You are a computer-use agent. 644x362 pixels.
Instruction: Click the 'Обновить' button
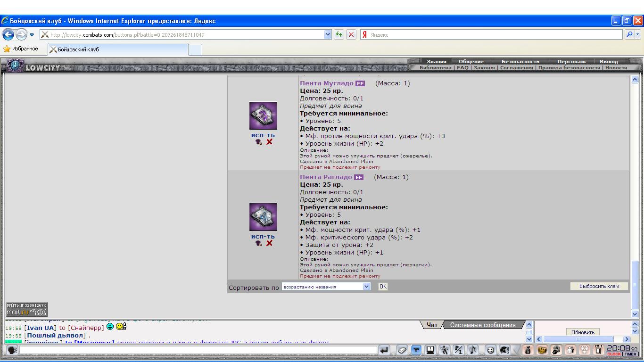tap(583, 332)
